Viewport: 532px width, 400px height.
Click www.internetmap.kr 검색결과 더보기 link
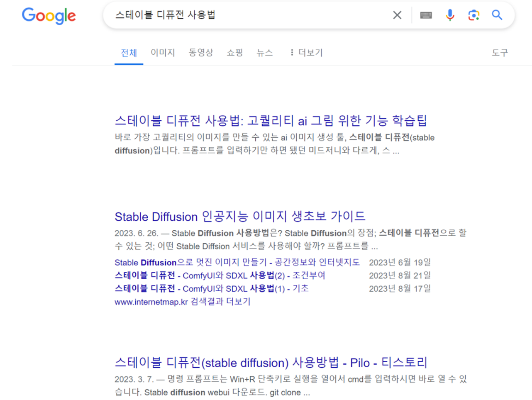(x=183, y=302)
